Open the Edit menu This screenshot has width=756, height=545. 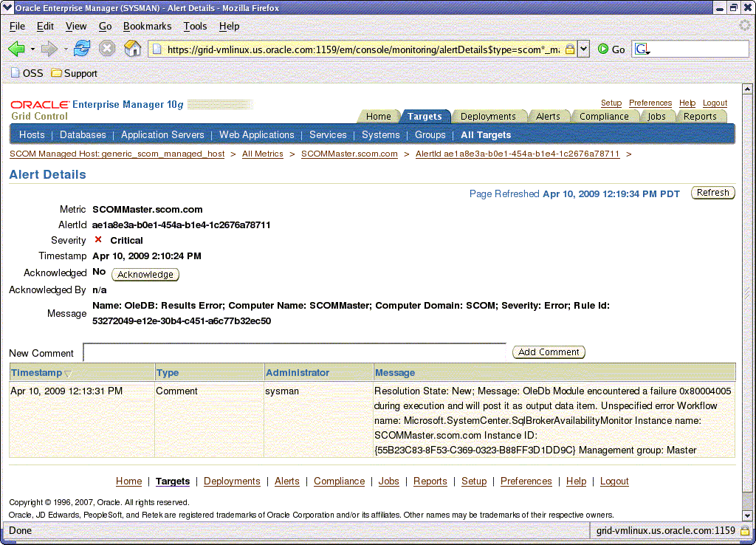point(45,26)
